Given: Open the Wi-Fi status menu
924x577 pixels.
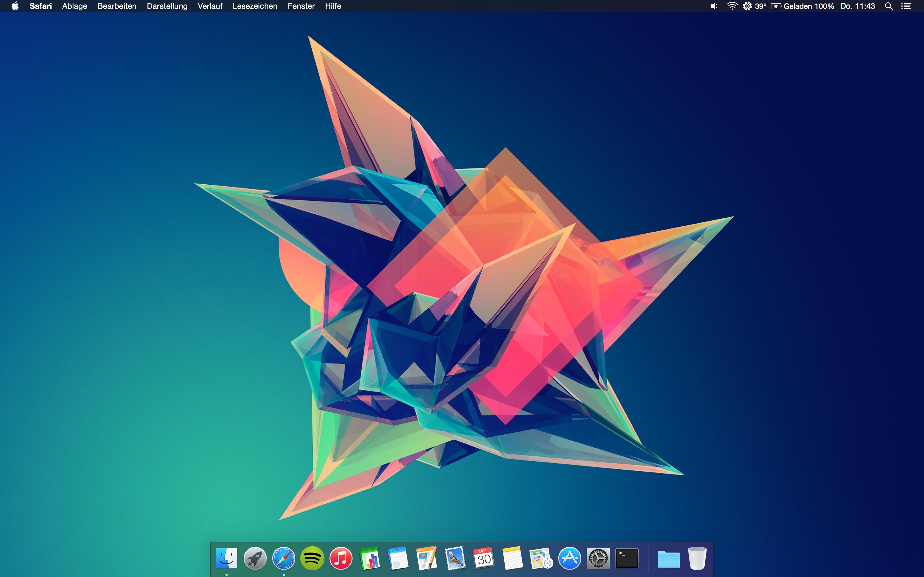Looking at the screenshot, I should coord(732,6).
